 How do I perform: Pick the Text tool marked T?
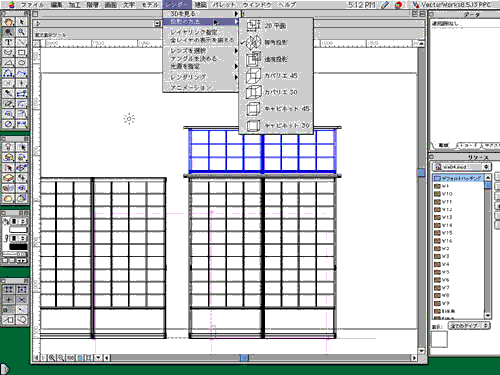coord(8,42)
